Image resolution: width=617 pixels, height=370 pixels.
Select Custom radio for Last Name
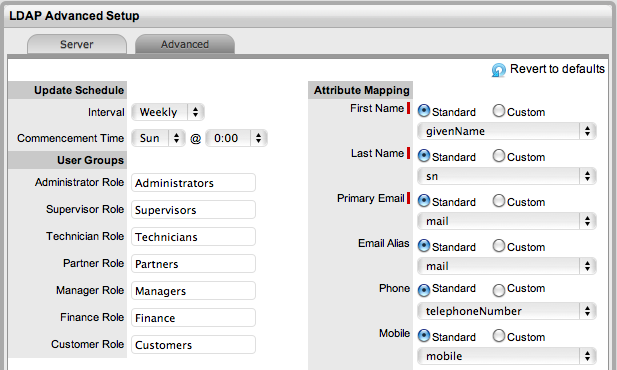point(499,156)
